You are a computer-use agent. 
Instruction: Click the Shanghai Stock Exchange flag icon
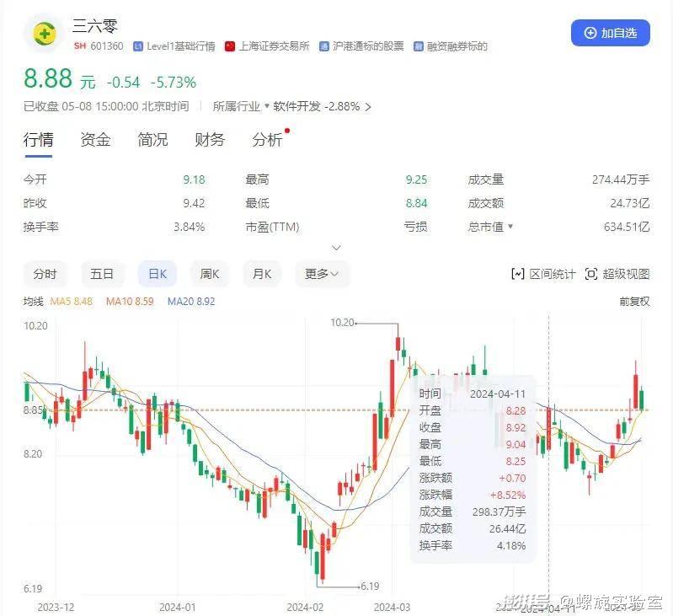click(230, 46)
